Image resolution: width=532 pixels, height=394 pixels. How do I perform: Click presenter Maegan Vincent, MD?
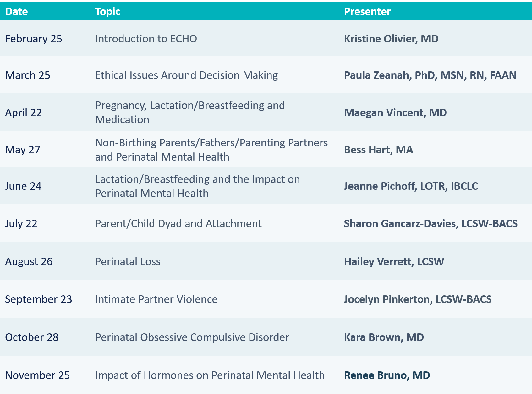[395, 112]
